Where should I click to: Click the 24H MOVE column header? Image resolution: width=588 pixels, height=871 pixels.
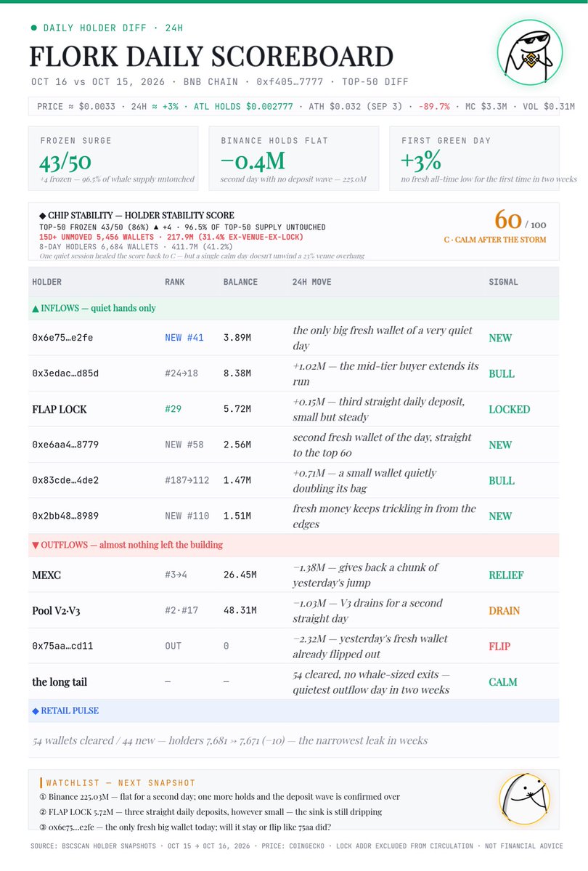[311, 282]
